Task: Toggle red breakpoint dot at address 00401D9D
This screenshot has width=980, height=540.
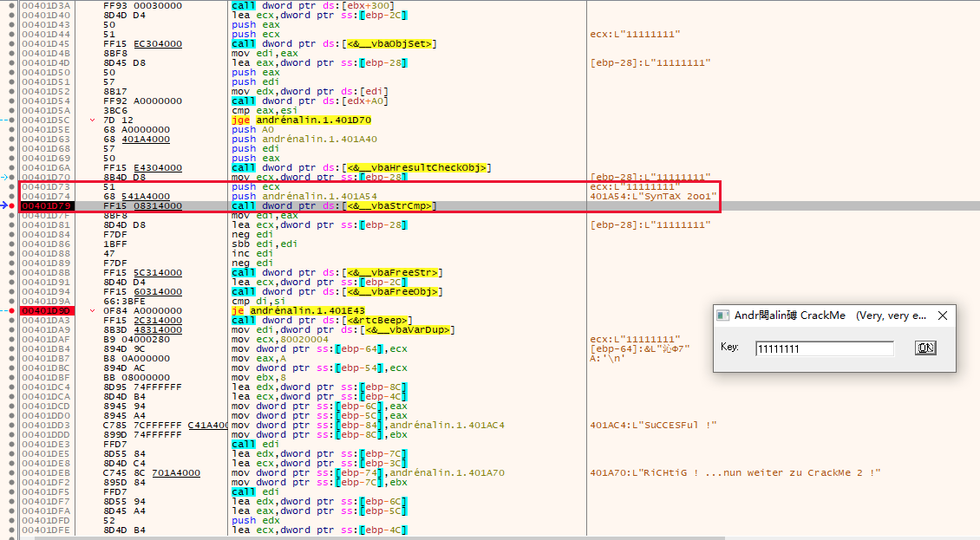Action: click(12, 310)
